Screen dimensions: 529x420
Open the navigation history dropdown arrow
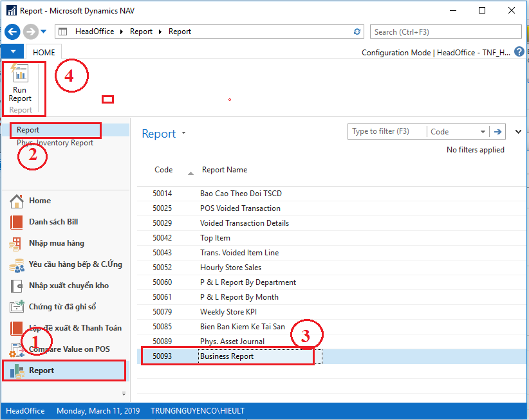coord(44,32)
